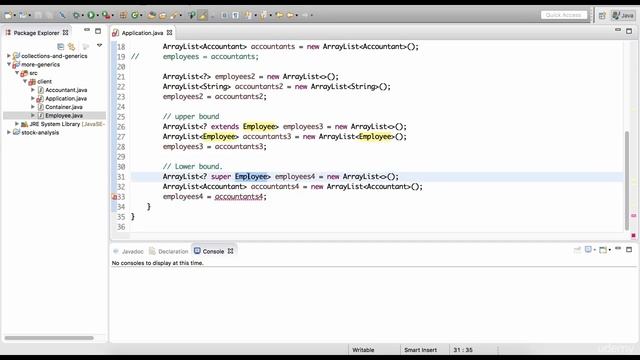The image size is (640, 360).
Task: Open the Open Console dropdown arrow
Action: point(609,250)
